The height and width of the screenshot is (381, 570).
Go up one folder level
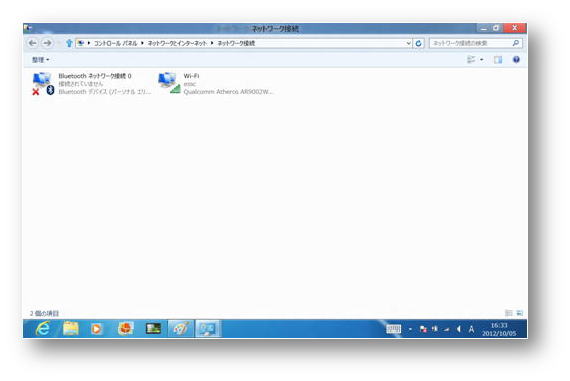(69, 43)
